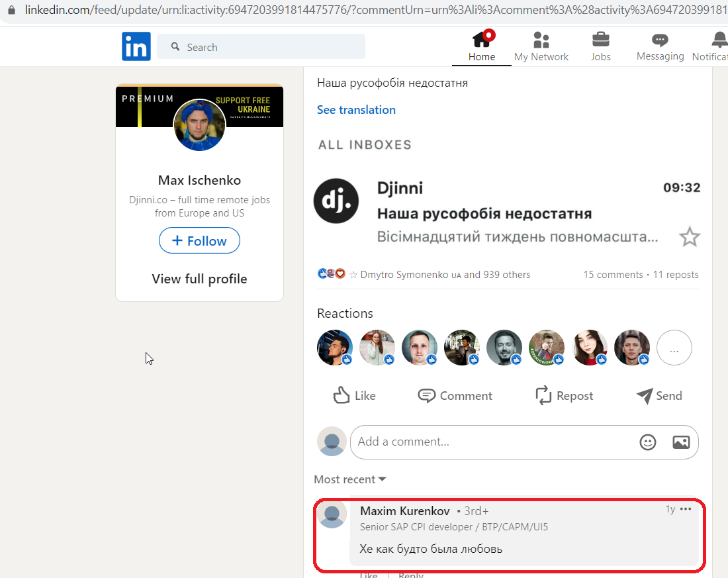Screen dimensions: 728x578
Task: Click the fourth reaction avatar
Action: coord(462,348)
